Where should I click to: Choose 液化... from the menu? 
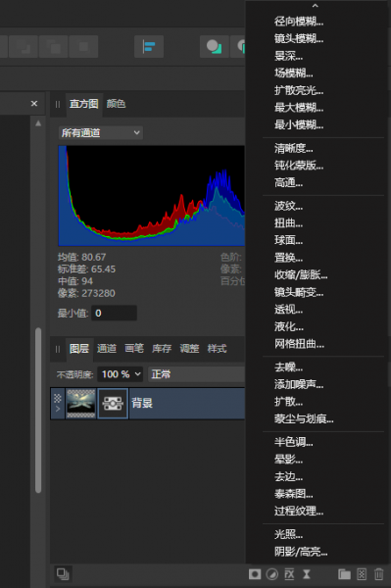click(x=288, y=326)
